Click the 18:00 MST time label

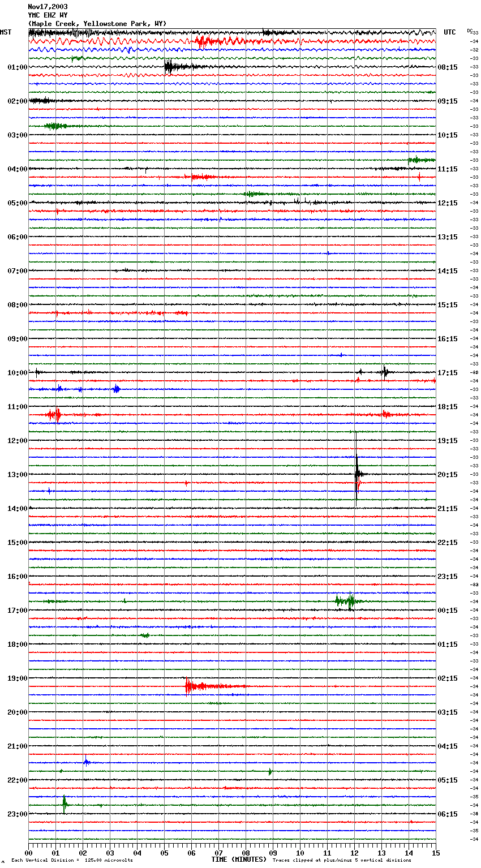coord(18,644)
